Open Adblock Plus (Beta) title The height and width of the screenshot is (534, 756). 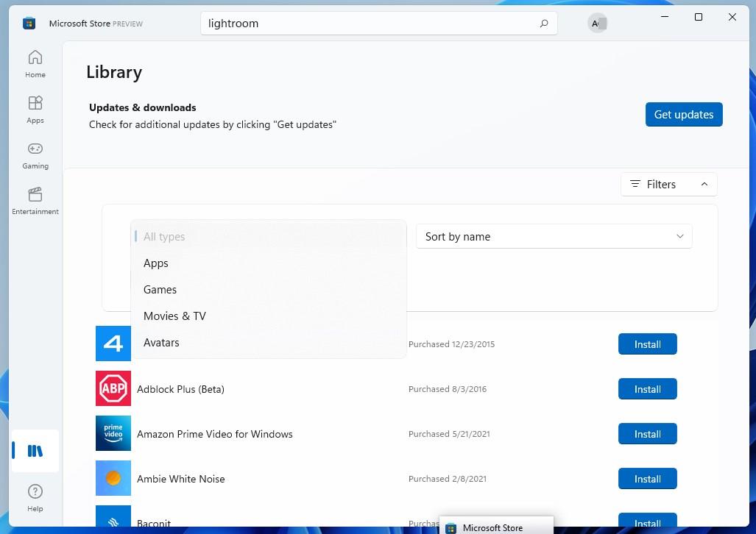(x=180, y=389)
